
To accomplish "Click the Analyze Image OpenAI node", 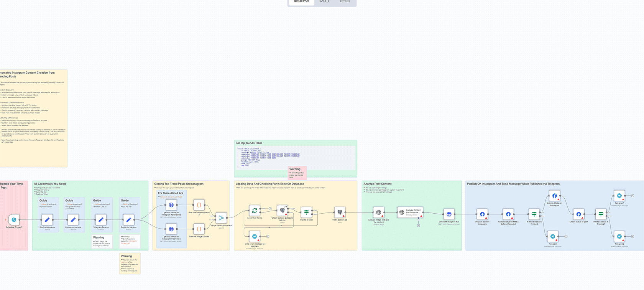I will coord(379,213).
